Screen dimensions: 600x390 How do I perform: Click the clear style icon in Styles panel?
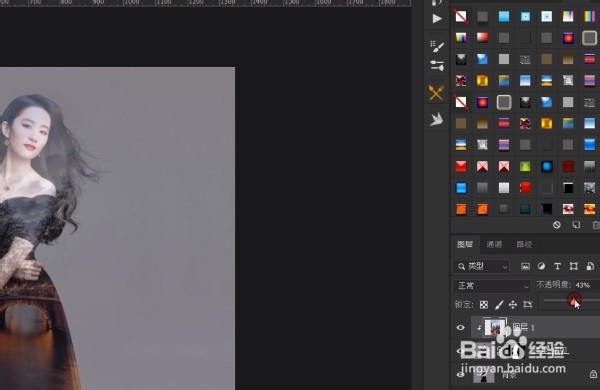coord(557,225)
